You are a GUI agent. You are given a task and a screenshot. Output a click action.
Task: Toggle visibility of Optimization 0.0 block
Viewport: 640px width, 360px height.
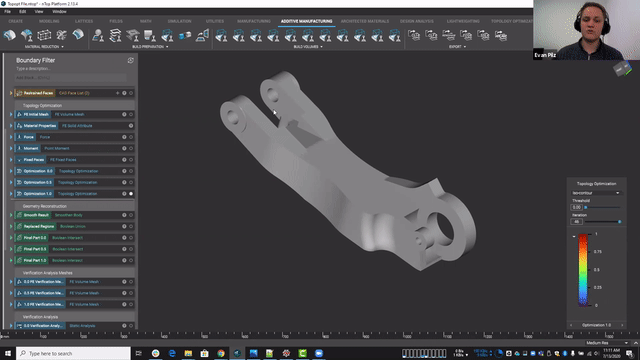[x=131, y=171]
